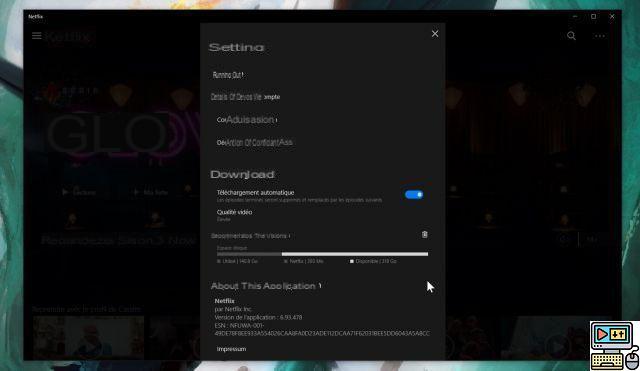Minimize the Netflix window

(x=575, y=16)
